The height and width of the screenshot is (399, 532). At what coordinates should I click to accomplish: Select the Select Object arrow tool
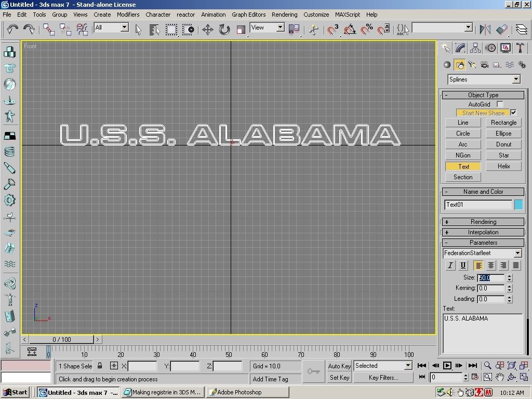pyautogui.click(x=138, y=30)
